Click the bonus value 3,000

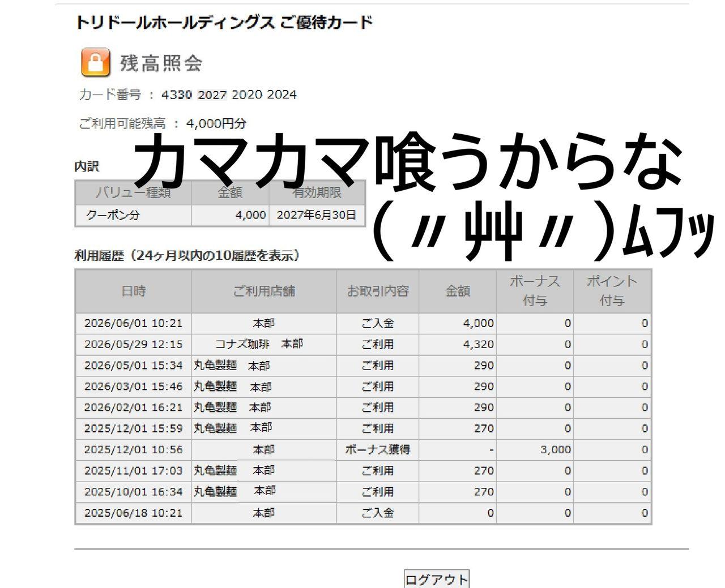(x=556, y=449)
